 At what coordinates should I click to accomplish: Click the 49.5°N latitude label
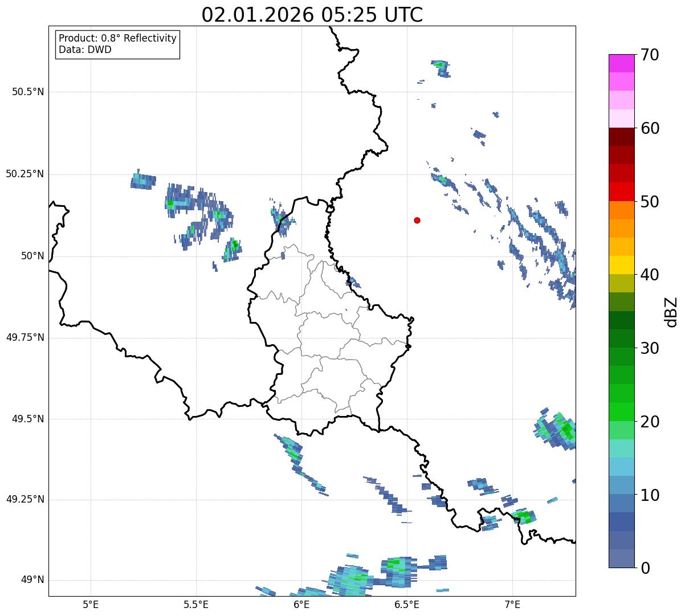28,419
